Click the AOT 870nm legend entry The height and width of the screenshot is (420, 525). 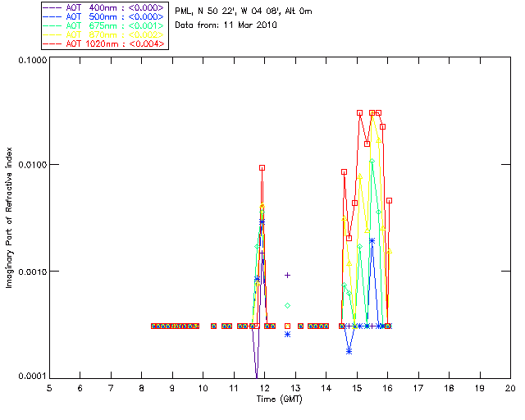tap(104, 34)
